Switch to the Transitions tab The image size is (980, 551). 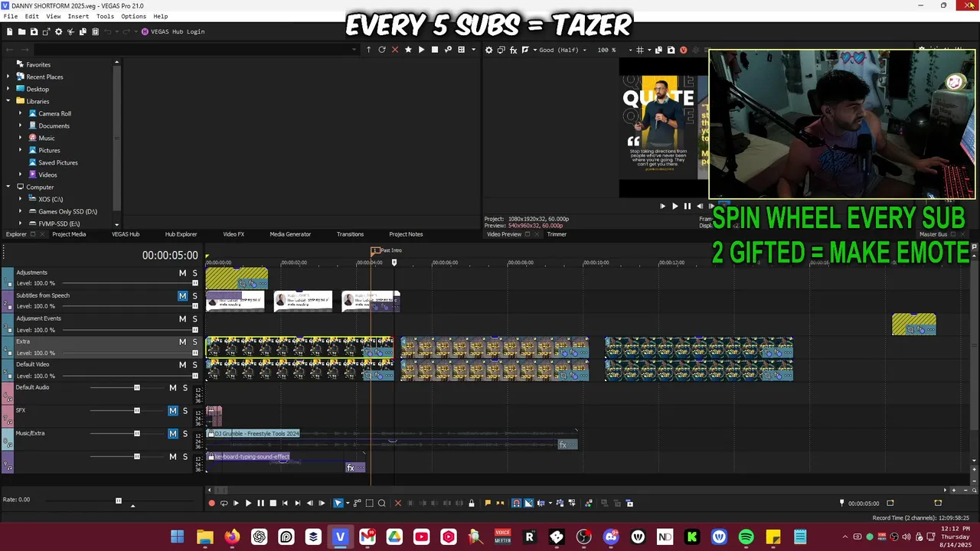(x=350, y=234)
